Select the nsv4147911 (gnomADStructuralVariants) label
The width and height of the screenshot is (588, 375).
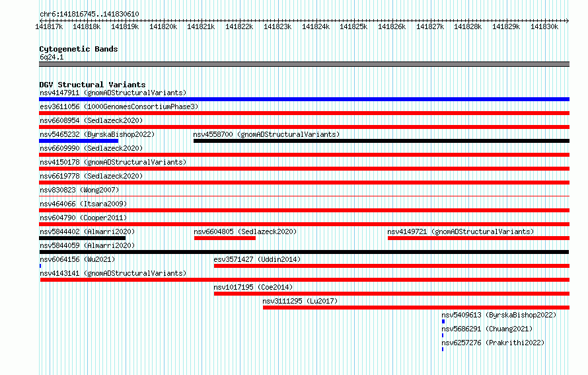coord(113,93)
